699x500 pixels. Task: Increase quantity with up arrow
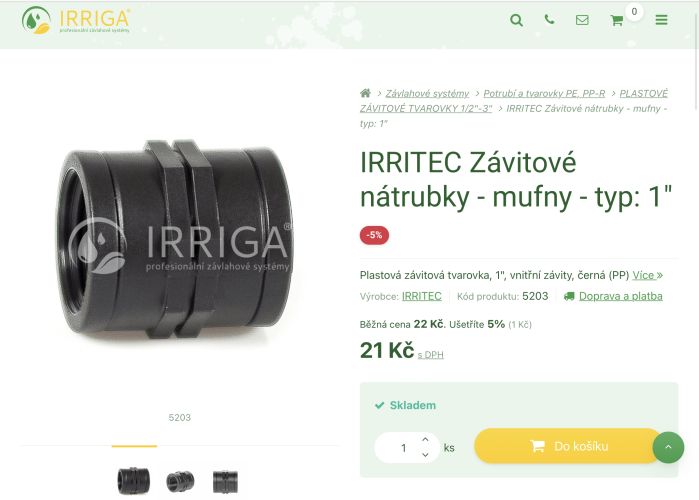pyautogui.click(x=425, y=439)
